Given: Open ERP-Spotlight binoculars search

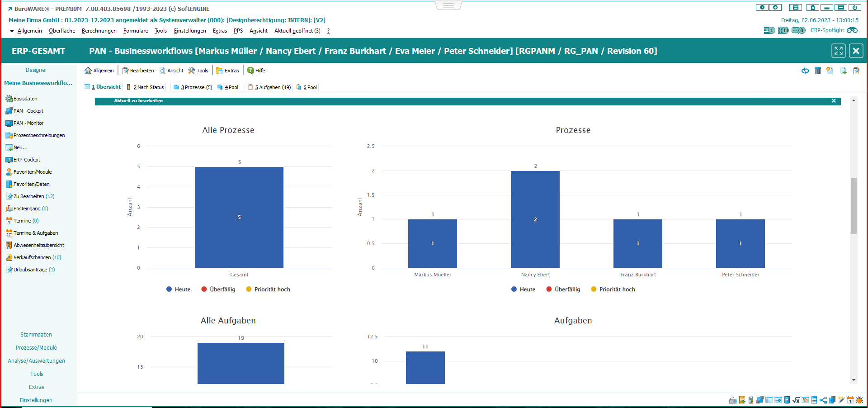Looking at the screenshot, I should 852,30.
